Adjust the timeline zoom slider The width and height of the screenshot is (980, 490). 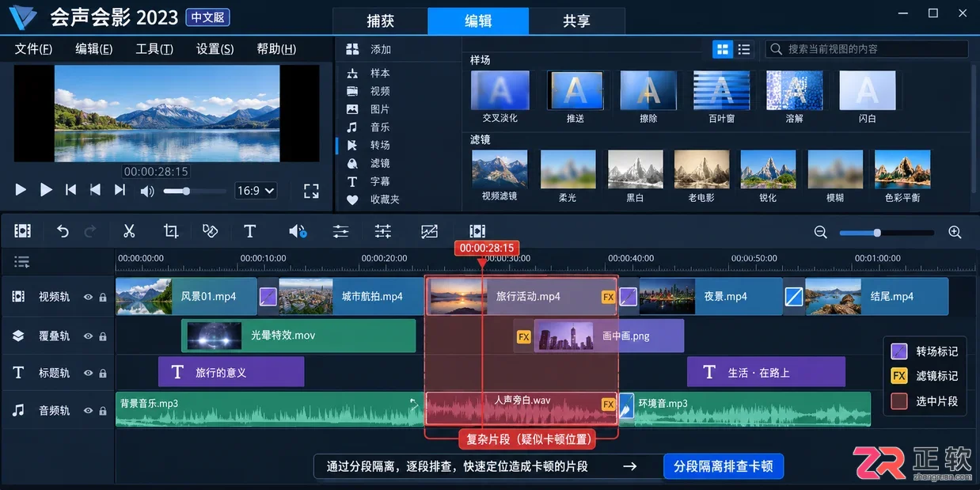pyautogui.click(x=887, y=233)
